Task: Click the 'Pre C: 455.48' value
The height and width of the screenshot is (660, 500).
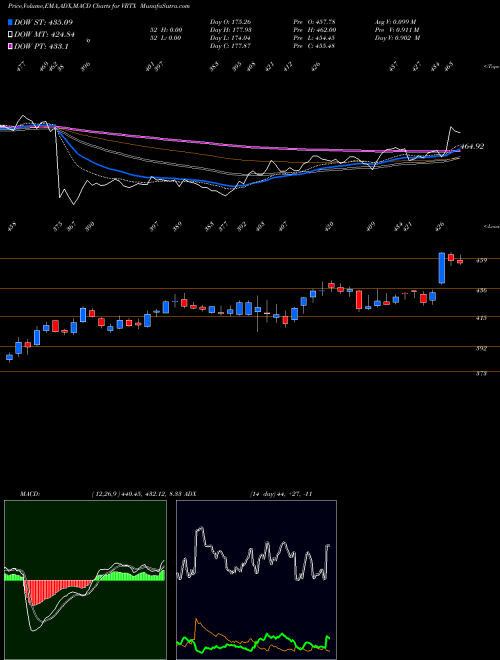Action: tap(314, 46)
